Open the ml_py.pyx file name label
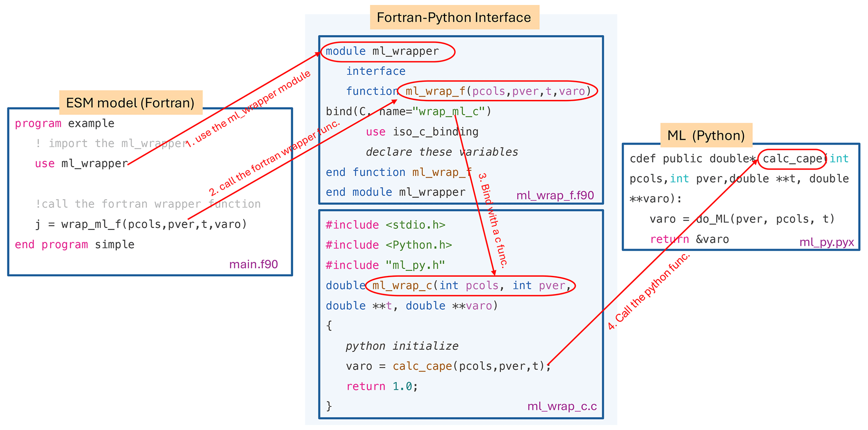The height and width of the screenshot is (430, 868). (x=826, y=242)
